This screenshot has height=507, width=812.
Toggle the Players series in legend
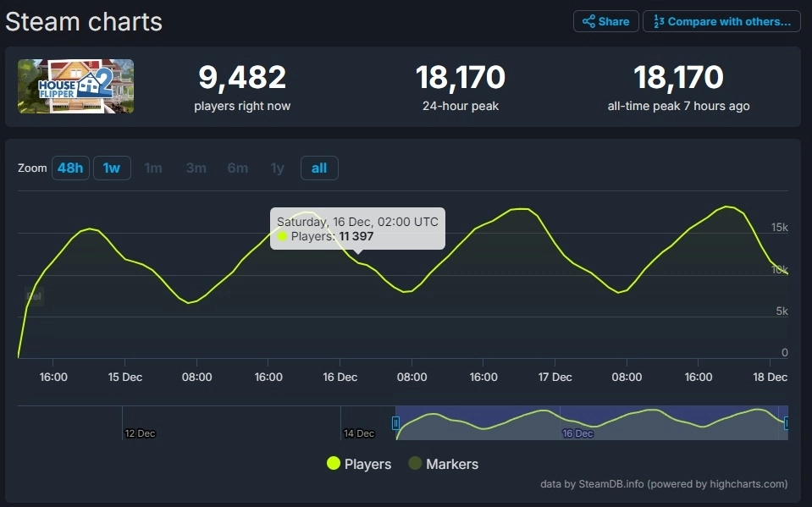pyautogui.click(x=359, y=464)
